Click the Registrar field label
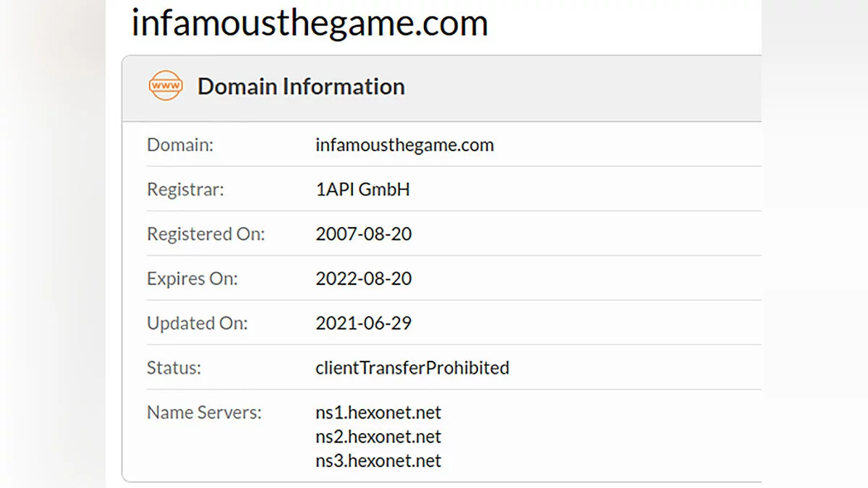Image resolution: width=868 pixels, height=488 pixels. pyautogui.click(x=185, y=189)
